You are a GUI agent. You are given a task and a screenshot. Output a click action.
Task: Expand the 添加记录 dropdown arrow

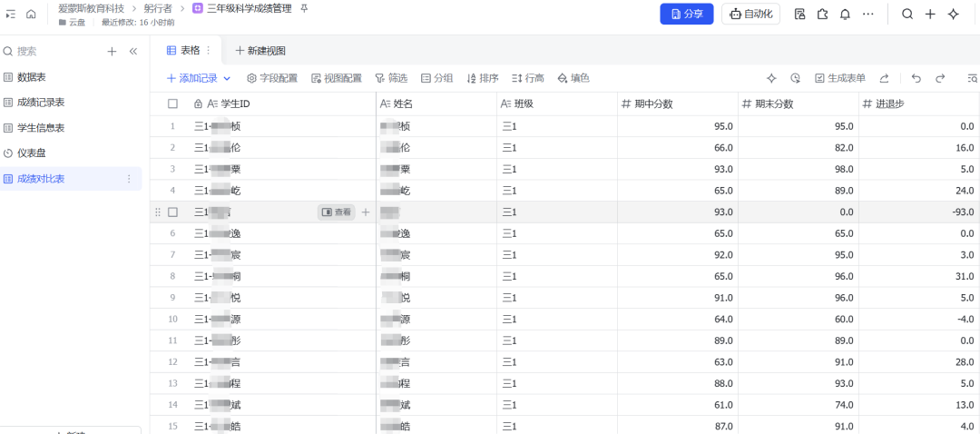pyautogui.click(x=227, y=79)
